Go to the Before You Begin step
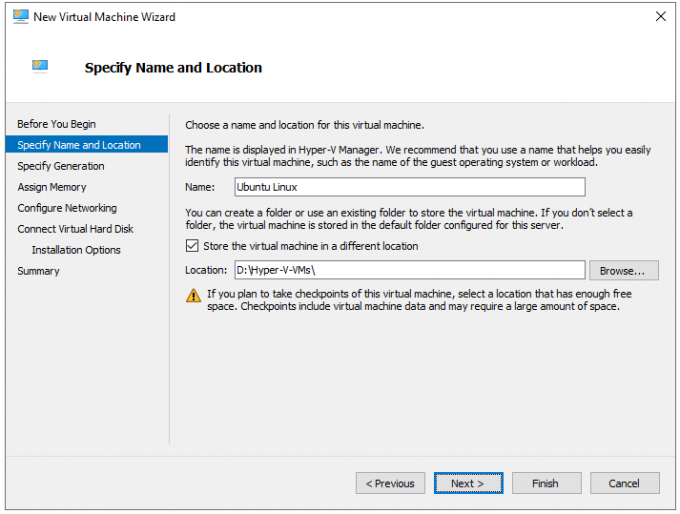The width and height of the screenshot is (680, 514). pos(56,124)
